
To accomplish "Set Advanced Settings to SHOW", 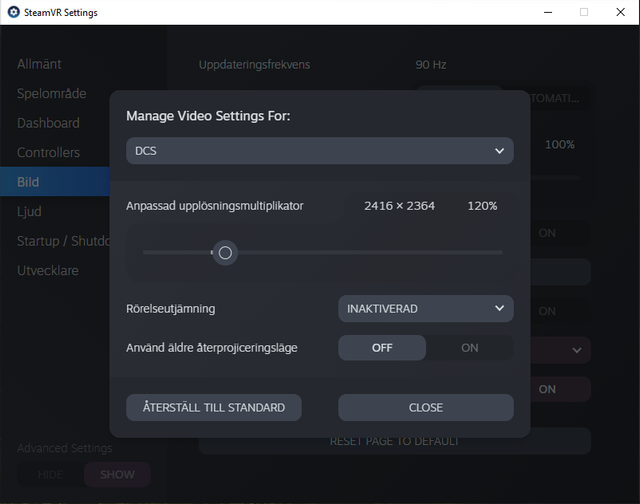I will coord(118,475).
